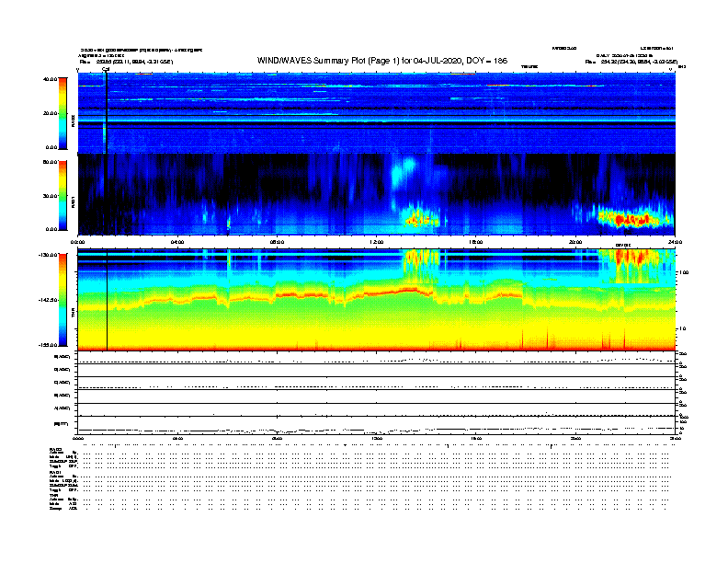Image resolution: width=728 pixels, height=563 pixels.
Task: Click 12:00 tick label below RAD1 spectrogram
Action: point(377,242)
